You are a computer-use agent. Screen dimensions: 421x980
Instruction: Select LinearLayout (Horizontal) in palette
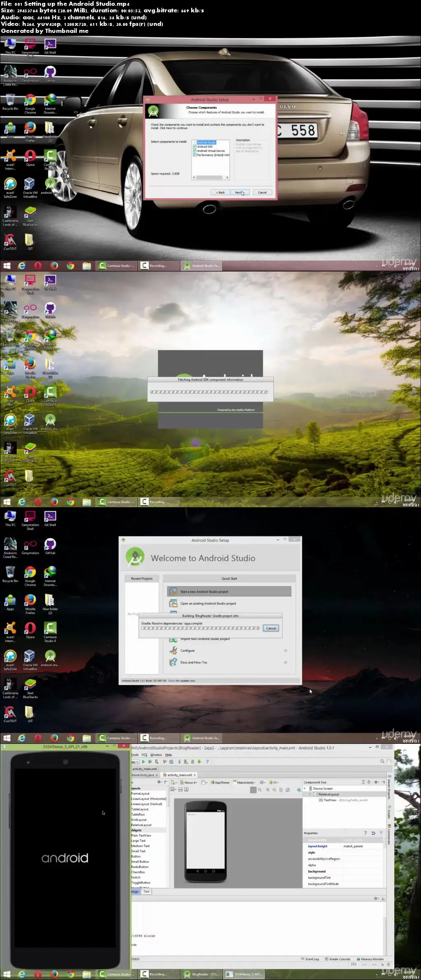pyautogui.click(x=149, y=799)
